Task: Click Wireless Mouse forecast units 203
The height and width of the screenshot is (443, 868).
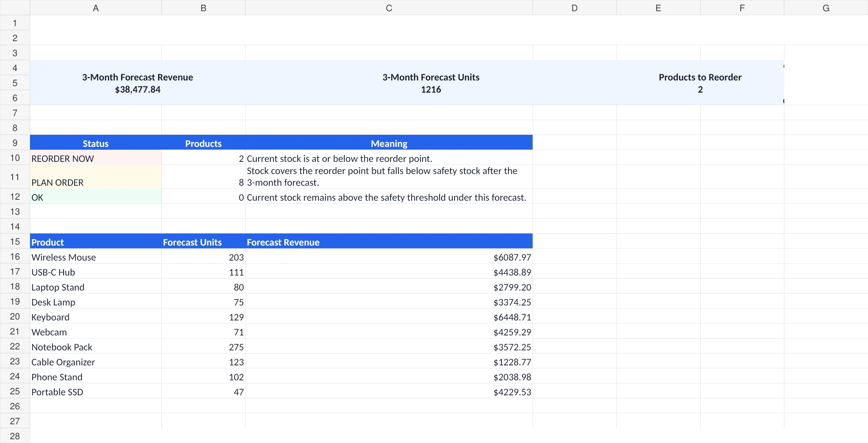Action: coord(203,256)
